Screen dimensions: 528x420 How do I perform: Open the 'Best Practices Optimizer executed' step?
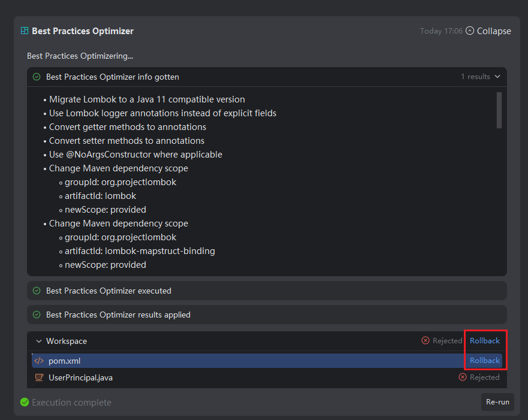pyautogui.click(x=108, y=291)
